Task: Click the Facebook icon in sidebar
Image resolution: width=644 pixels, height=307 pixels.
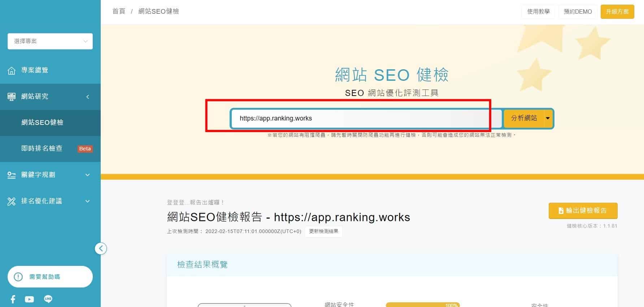Action: coord(13,299)
